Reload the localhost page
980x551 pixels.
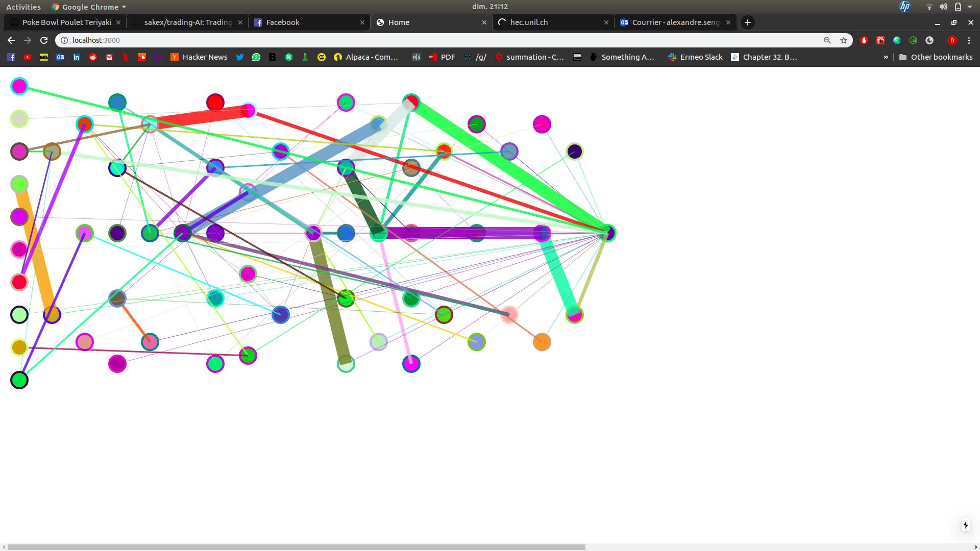(44, 40)
